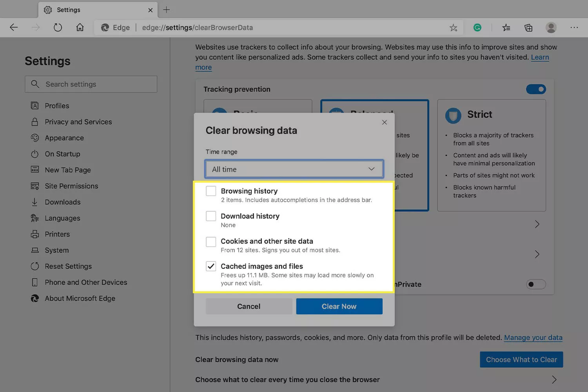588x392 pixels.
Task: Open the Favorites list icon
Action: point(506,27)
